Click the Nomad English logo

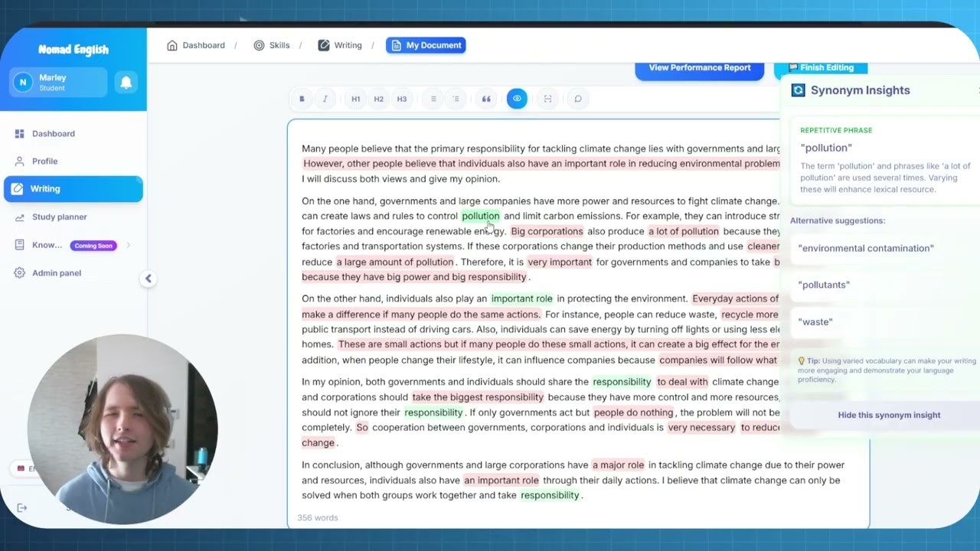click(73, 50)
